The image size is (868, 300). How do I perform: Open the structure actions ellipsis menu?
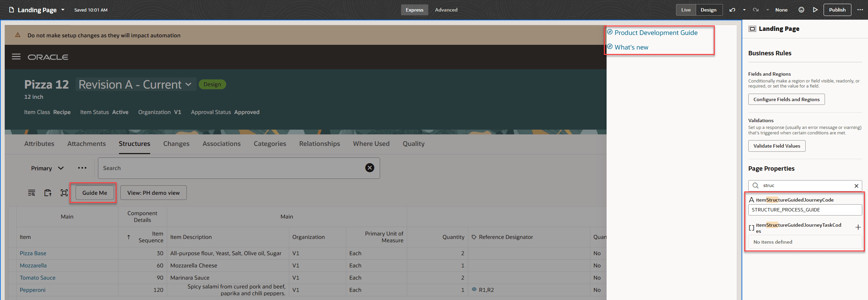point(82,168)
